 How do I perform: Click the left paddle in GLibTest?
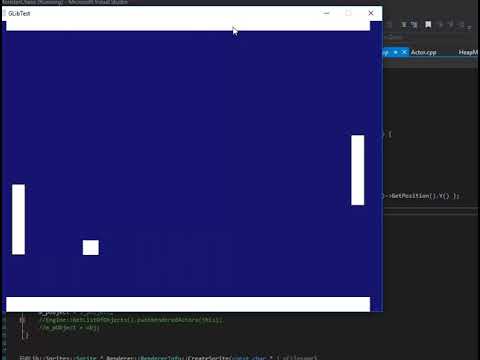coord(18,219)
